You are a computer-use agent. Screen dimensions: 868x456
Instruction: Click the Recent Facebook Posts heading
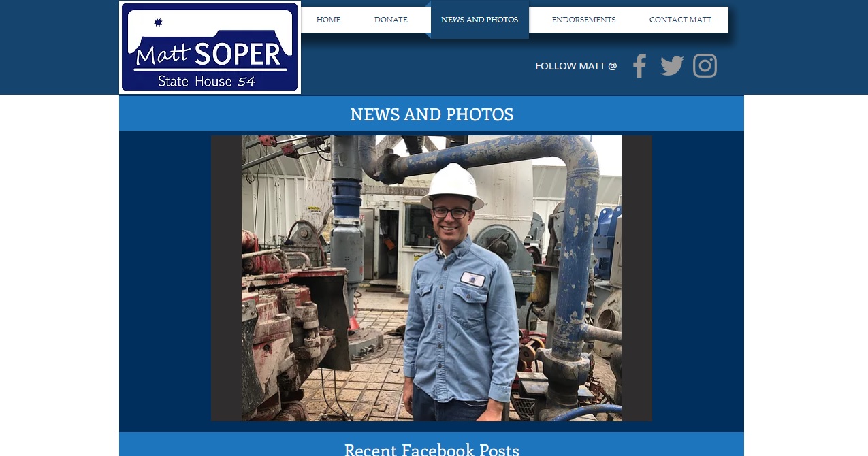(432, 449)
